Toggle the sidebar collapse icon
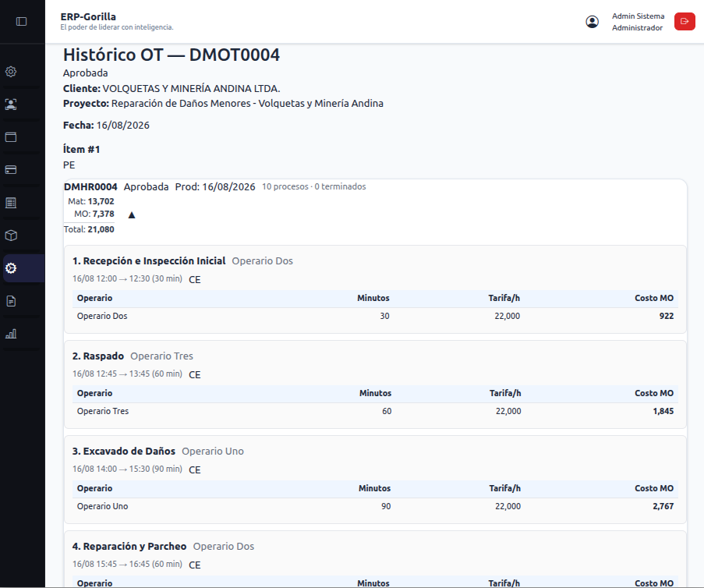The height and width of the screenshot is (588, 704). coord(21,22)
